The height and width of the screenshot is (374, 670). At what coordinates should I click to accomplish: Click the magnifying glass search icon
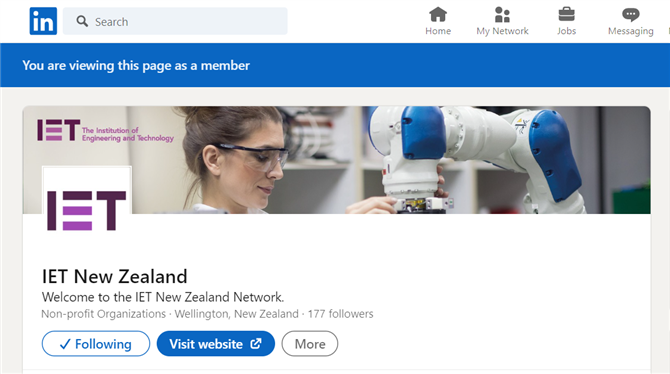(82, 21)
